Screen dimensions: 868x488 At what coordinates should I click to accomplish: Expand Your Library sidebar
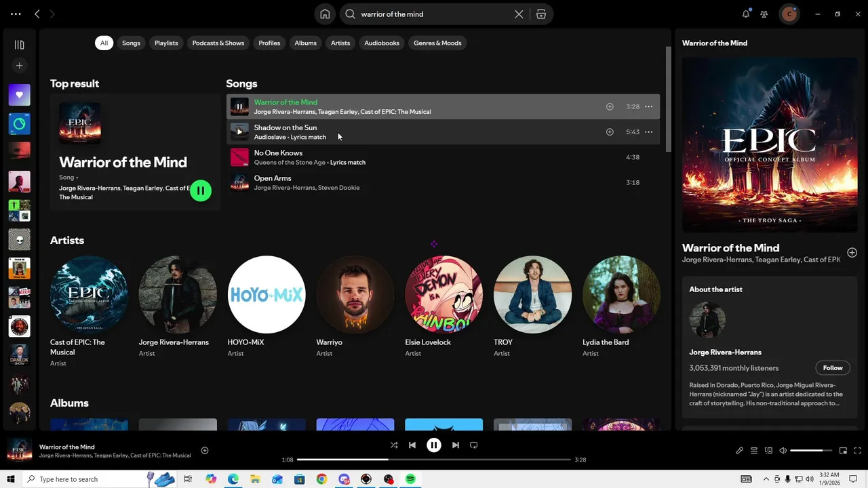tap(19, 45)
